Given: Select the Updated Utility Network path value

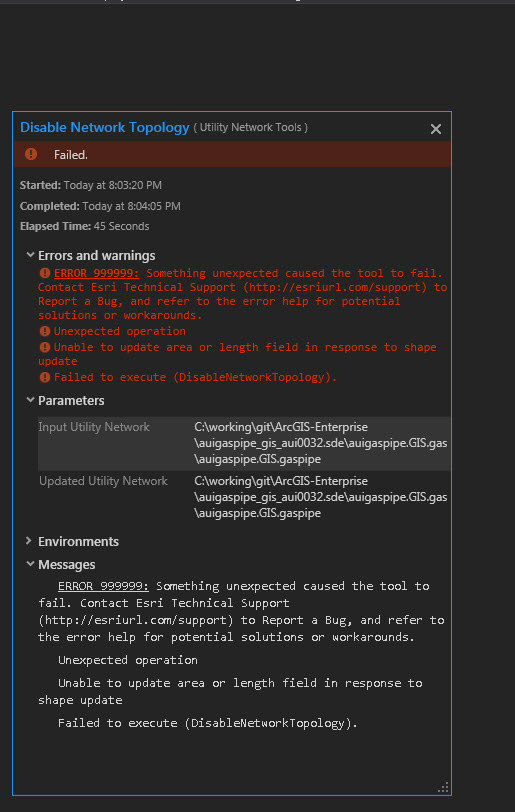Looking at the screenshot, I should tap(321, 497).
